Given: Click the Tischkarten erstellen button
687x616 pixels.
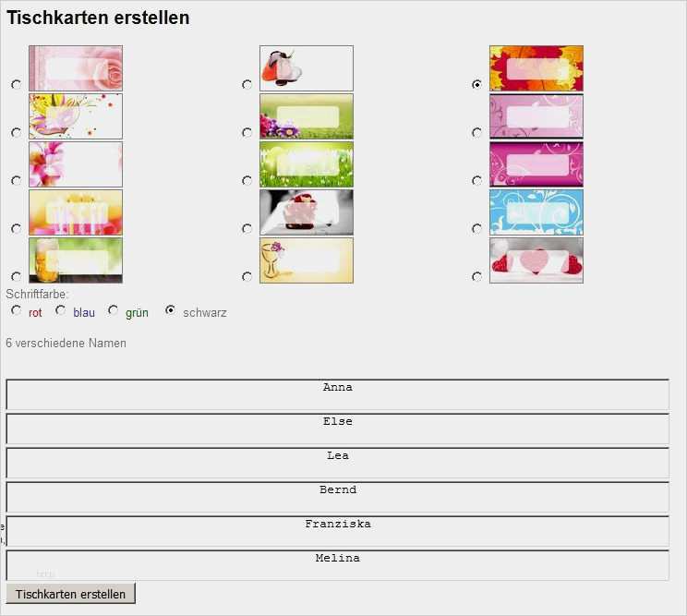Looking at the screenshot, I should (70, 594).
